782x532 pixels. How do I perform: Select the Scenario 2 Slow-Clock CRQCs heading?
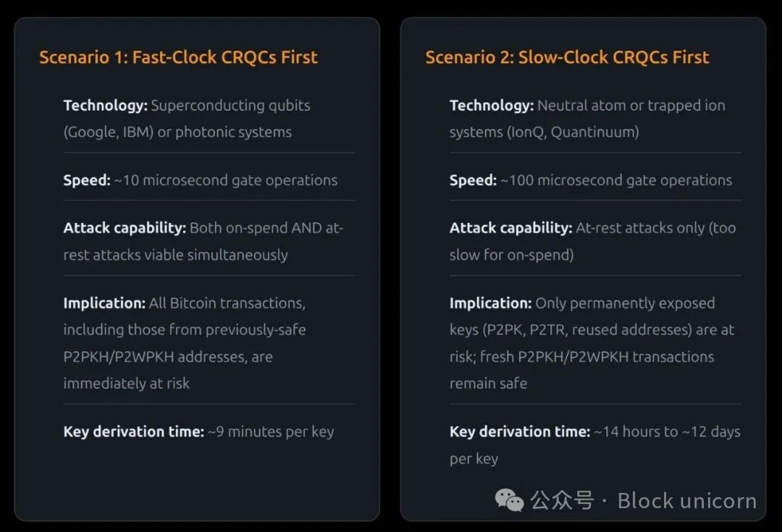click(567, 57)
